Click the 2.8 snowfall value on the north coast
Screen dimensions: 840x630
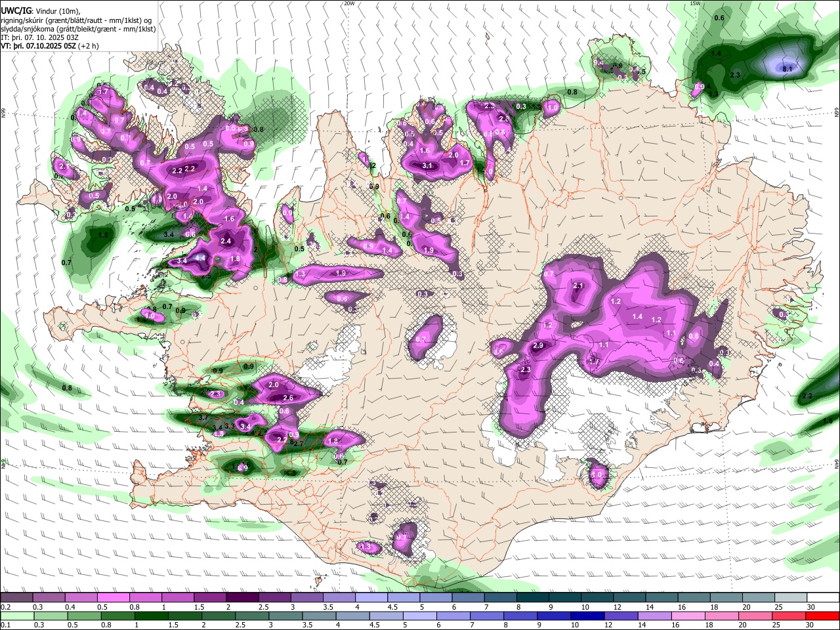504,119
